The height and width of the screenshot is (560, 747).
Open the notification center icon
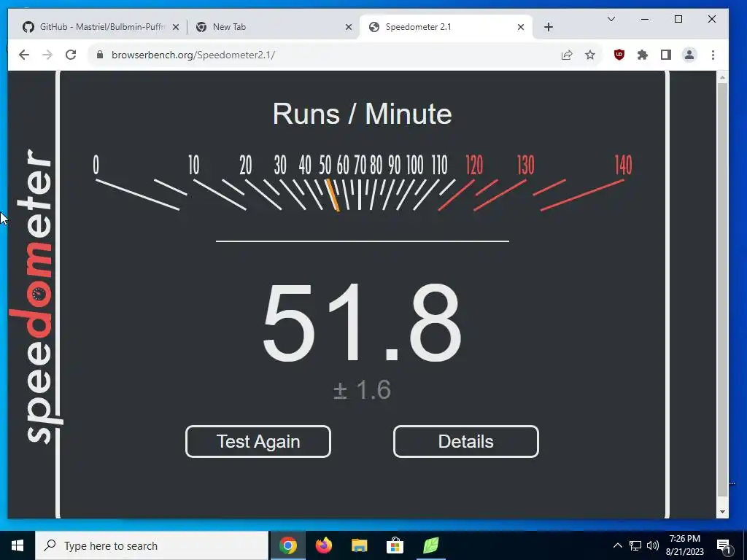click(x=724, y=545)
